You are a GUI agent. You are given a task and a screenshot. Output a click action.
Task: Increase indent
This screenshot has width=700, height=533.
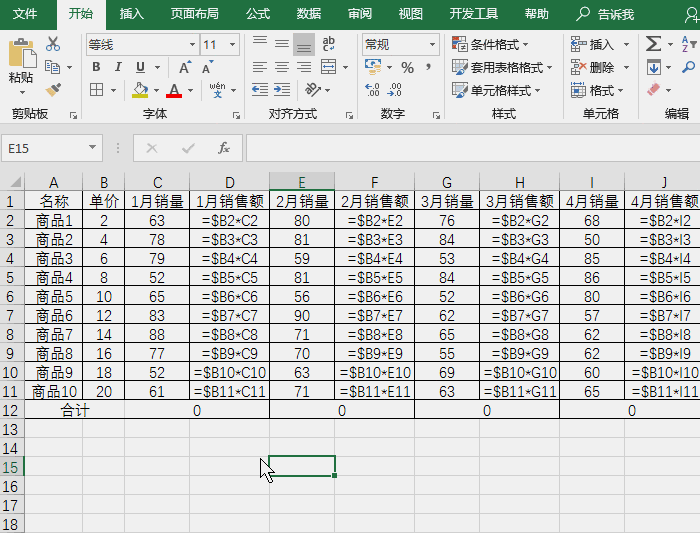282,90
